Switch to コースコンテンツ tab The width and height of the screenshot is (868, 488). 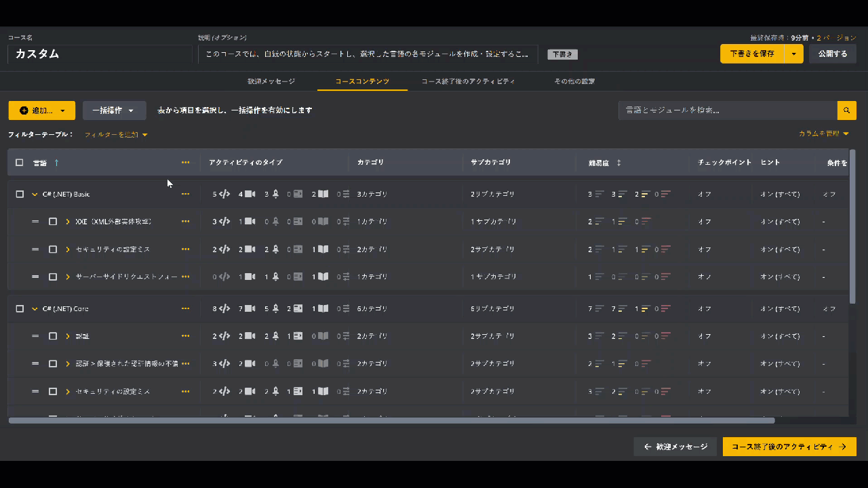tap(362, 81)
